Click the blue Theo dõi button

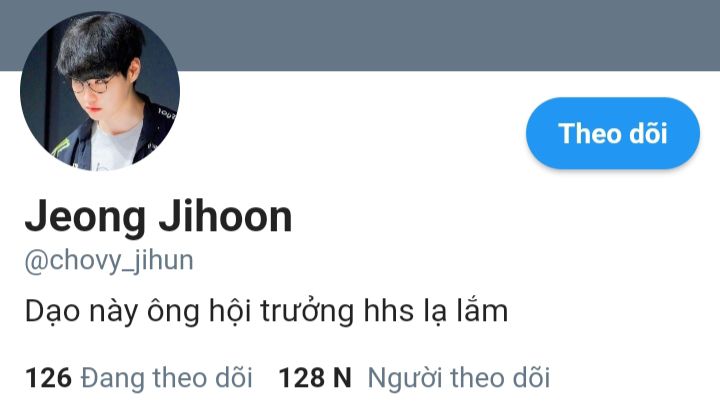613,133
